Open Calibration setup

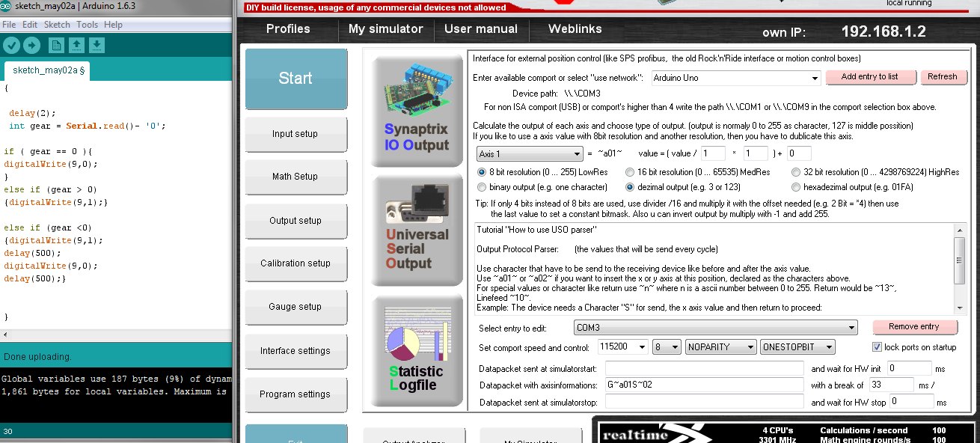[x=295, y=263]
